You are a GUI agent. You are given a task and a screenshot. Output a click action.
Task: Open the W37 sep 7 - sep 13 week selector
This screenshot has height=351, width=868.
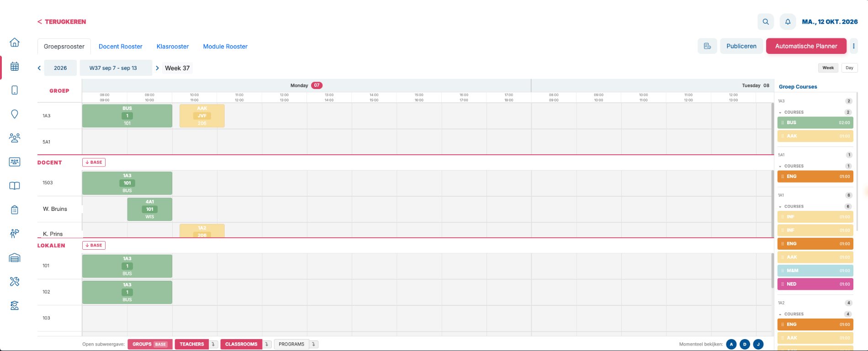tap(116, 68)
